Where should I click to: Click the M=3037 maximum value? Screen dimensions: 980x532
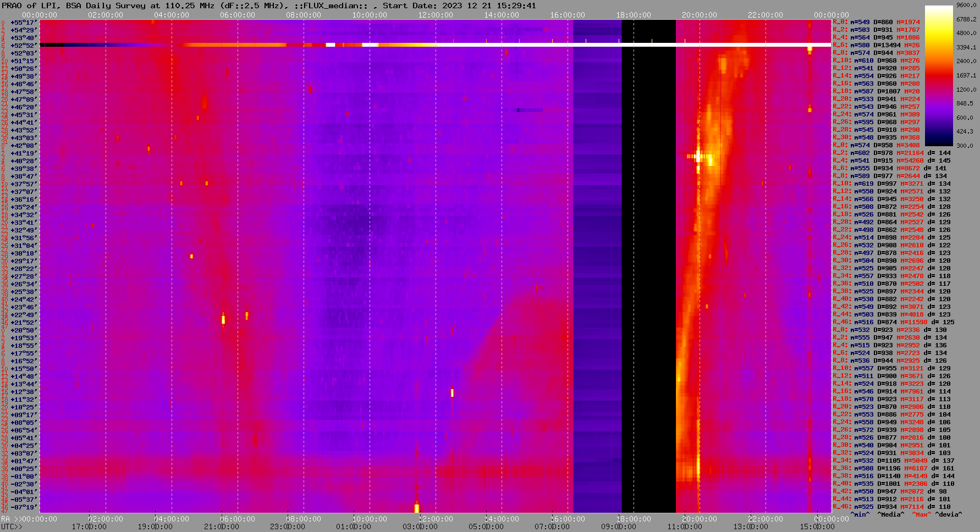(x=908, y=53)
